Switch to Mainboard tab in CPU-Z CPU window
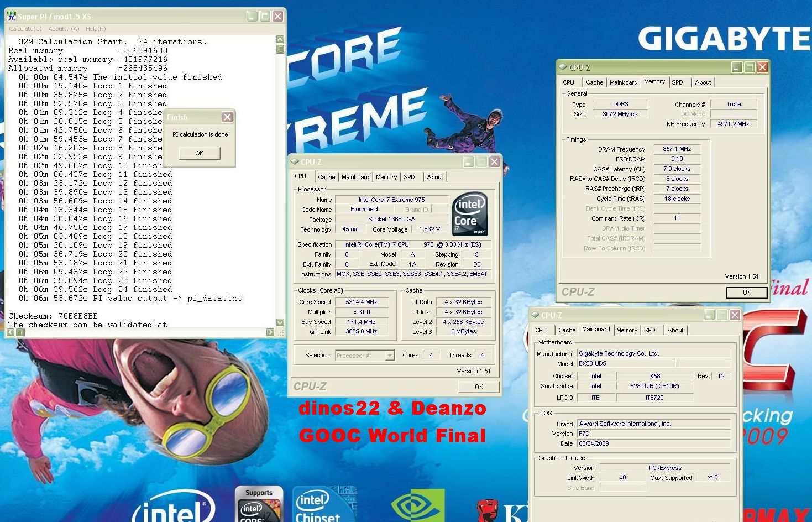The height and width of the screenshot is (522, 812). (x=355, y=177)
